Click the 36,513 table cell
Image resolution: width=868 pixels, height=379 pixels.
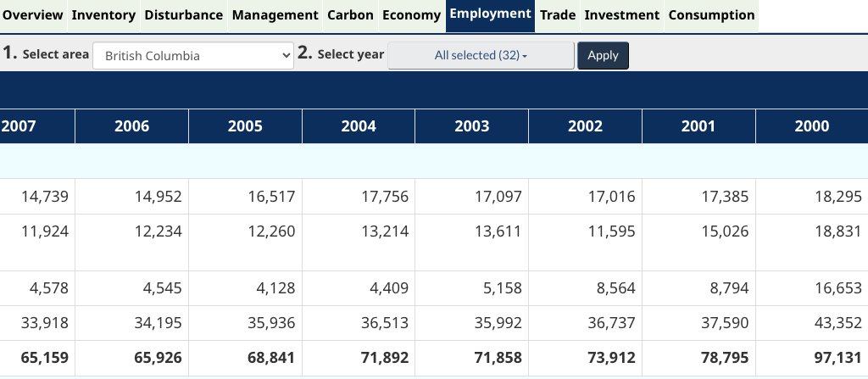click(x=359, y=323)
